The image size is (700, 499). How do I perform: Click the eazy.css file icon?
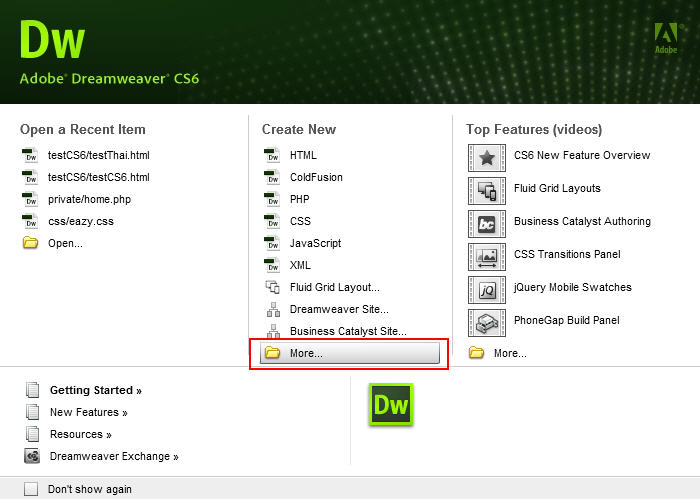click(30, 221)
